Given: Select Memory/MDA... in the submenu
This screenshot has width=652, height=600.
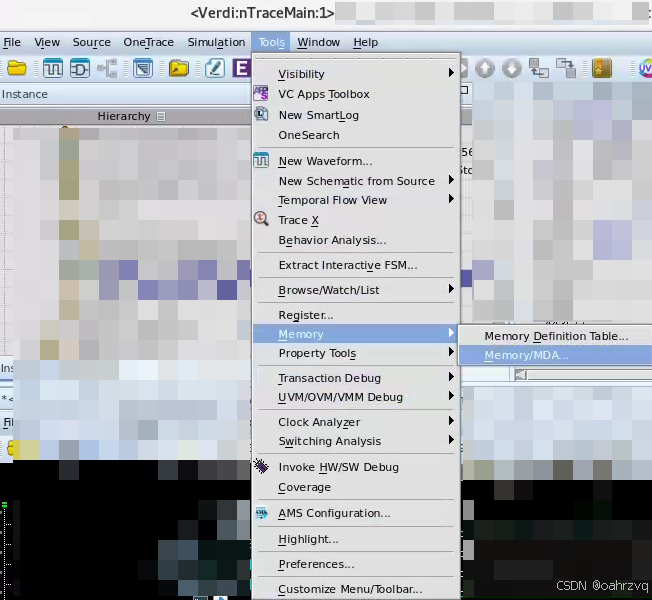Looking at the screenshot, I should (555, 356).
